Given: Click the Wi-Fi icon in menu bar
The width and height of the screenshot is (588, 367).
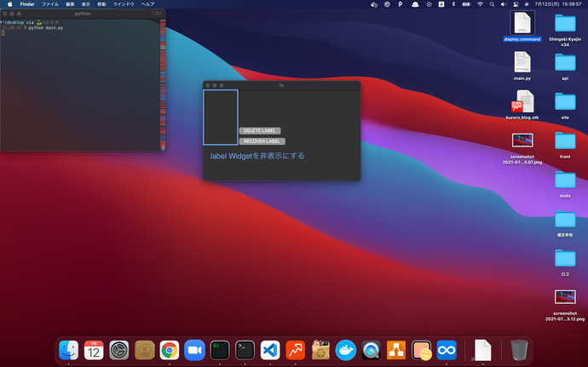Looking at the screenshot, I should click(x=480, y=4).
